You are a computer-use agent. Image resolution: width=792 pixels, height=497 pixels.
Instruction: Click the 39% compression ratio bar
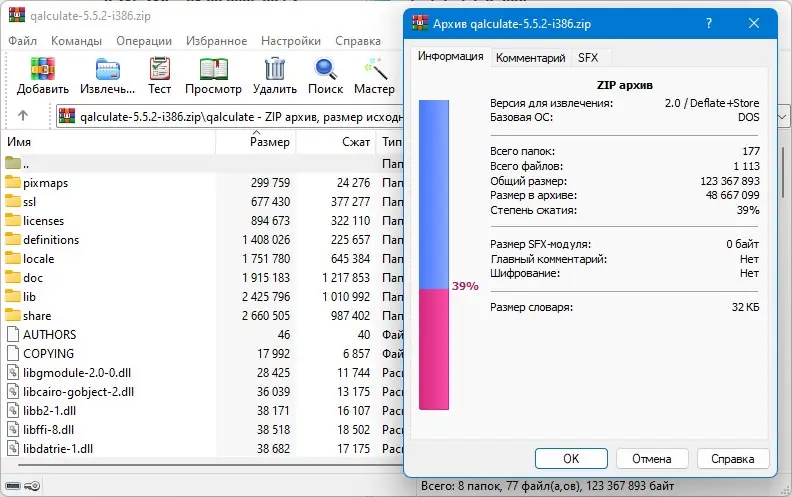(x=433, y=255)
